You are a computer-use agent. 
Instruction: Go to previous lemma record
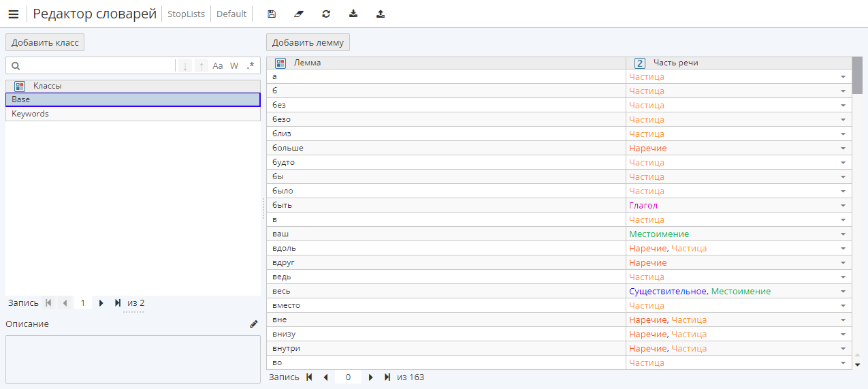click(x=325, y=377)
